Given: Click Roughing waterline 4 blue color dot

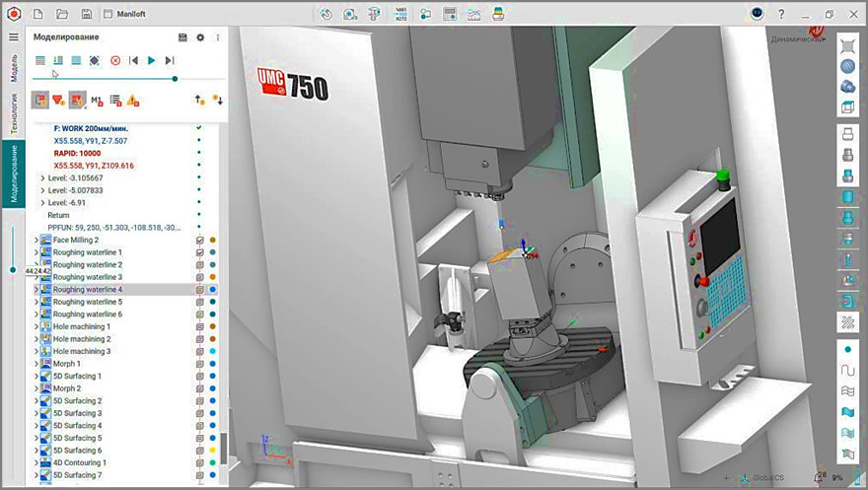Looking at the screenshot, I should click(213, 289).
